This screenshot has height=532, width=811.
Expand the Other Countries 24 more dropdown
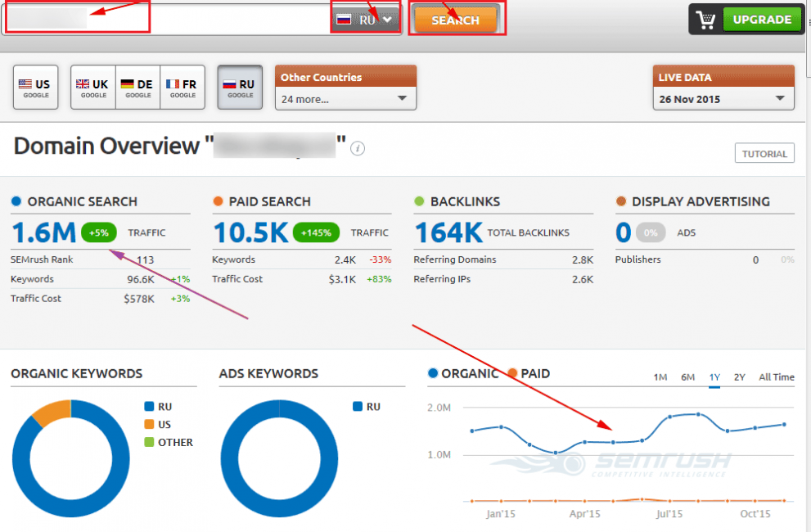click(345, 99)
